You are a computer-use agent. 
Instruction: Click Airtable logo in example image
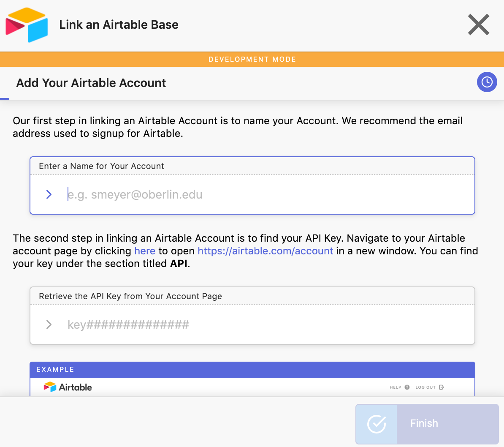(68, 387)
